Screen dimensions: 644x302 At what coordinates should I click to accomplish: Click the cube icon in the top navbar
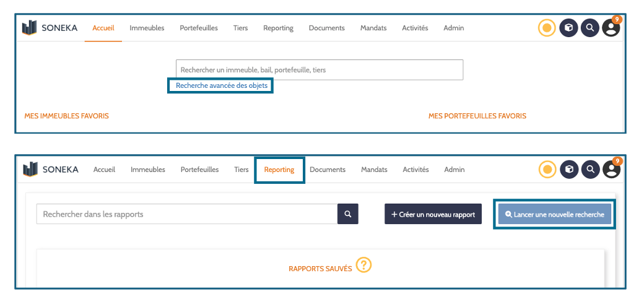568,28
